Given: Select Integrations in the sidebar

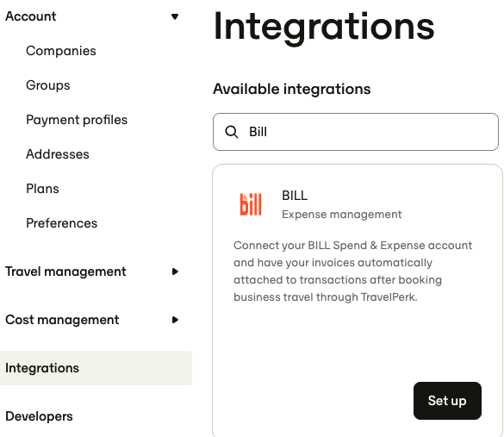Looking at the screenshot, I should click(96, 368).
